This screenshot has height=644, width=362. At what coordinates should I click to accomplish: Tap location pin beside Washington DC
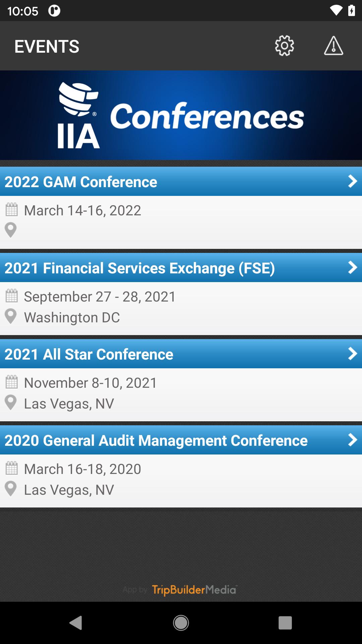click(x=11, y=316)
